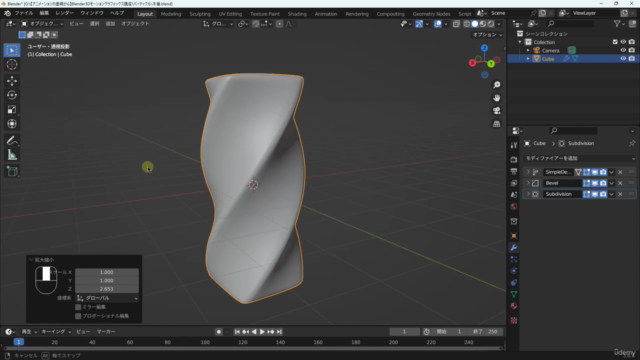Select the Measure tool
Screen dimensions: 640x360
12,155
